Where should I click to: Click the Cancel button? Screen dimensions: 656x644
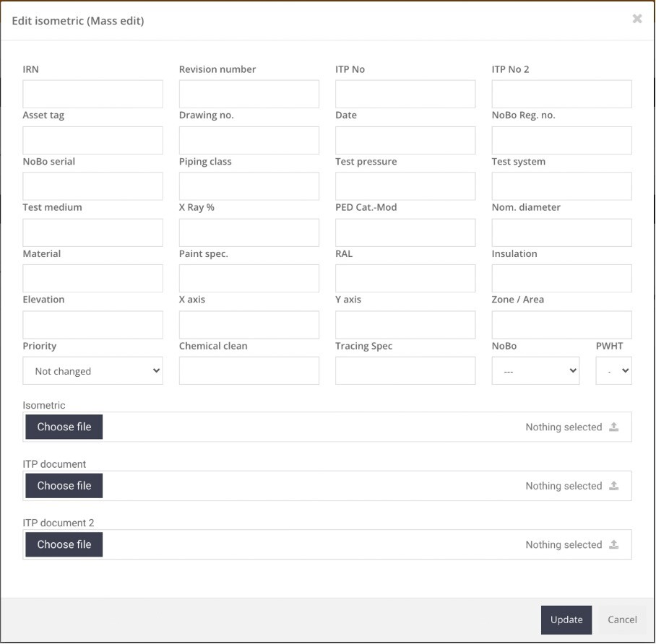coord(621,619)
